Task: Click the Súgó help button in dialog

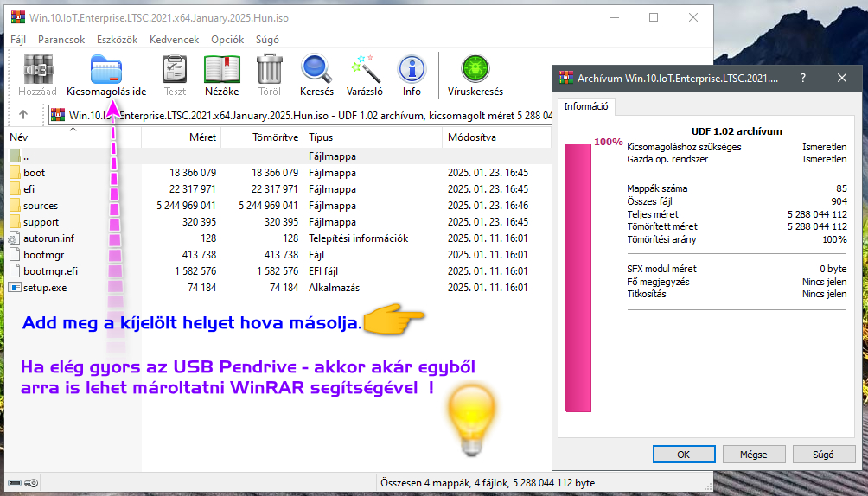Action: point(823,454)
